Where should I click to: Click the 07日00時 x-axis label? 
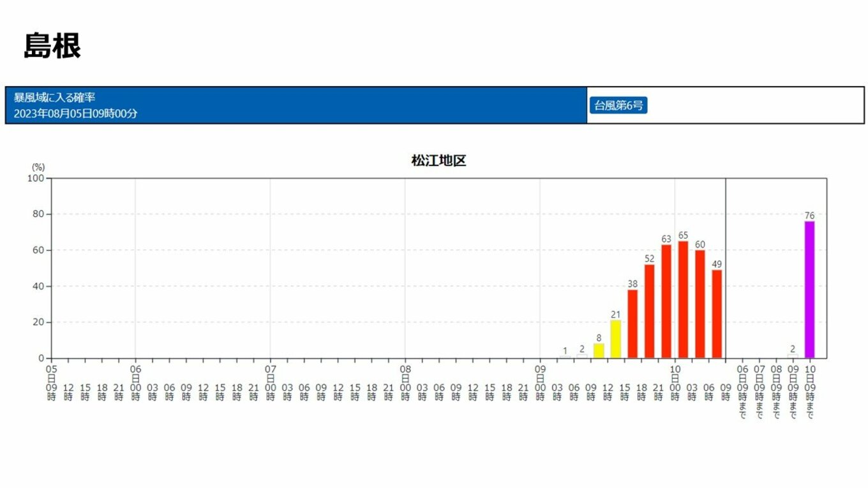point(270,383)
